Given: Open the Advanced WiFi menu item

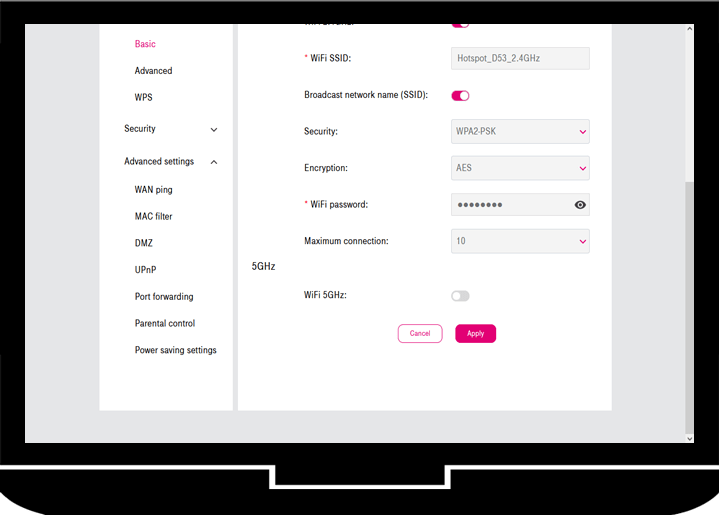Looking at the screenshot, I should tap(153, 71).
